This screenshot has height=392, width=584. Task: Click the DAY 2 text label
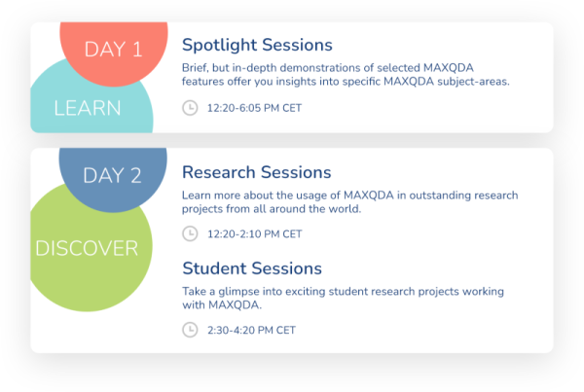[112, 176]
